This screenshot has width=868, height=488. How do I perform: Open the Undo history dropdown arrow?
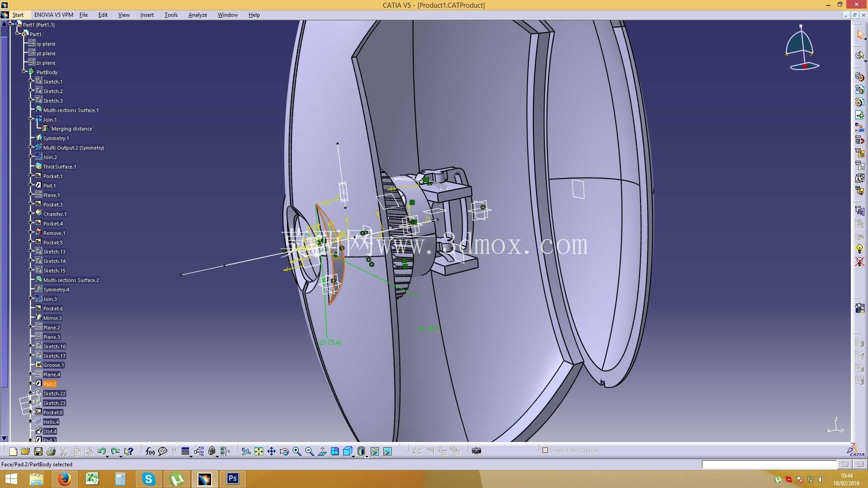107,456
